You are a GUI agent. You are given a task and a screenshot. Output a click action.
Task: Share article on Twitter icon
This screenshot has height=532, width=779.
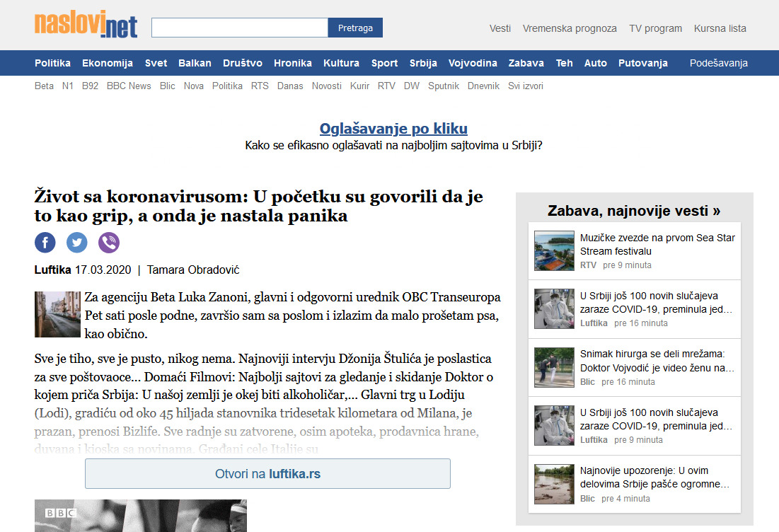[x=77, y=243]
